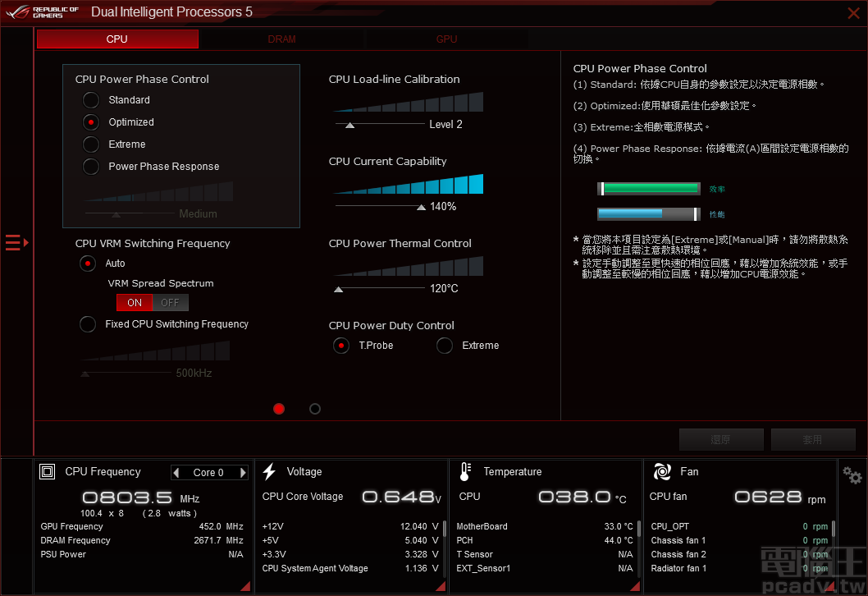
Task: Adjust CPU Load-line Calibration slider handle
Action: pyautogui.click(x=349, y=125)
